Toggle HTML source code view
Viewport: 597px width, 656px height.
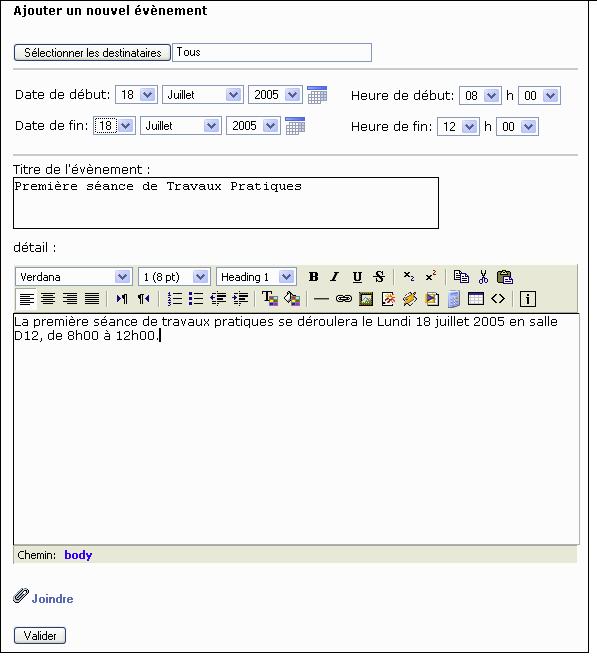pos(498,299)
